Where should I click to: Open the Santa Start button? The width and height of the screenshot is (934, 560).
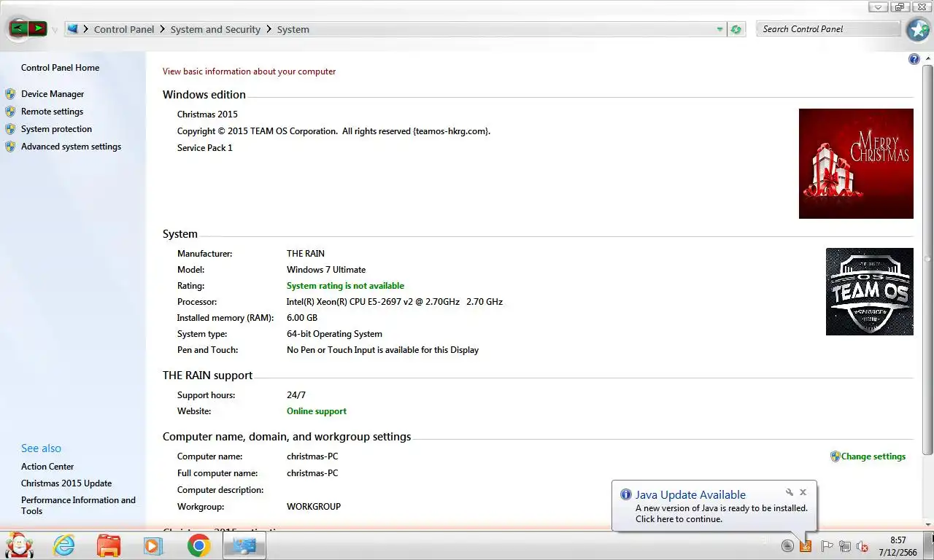[x=20, y=545]
